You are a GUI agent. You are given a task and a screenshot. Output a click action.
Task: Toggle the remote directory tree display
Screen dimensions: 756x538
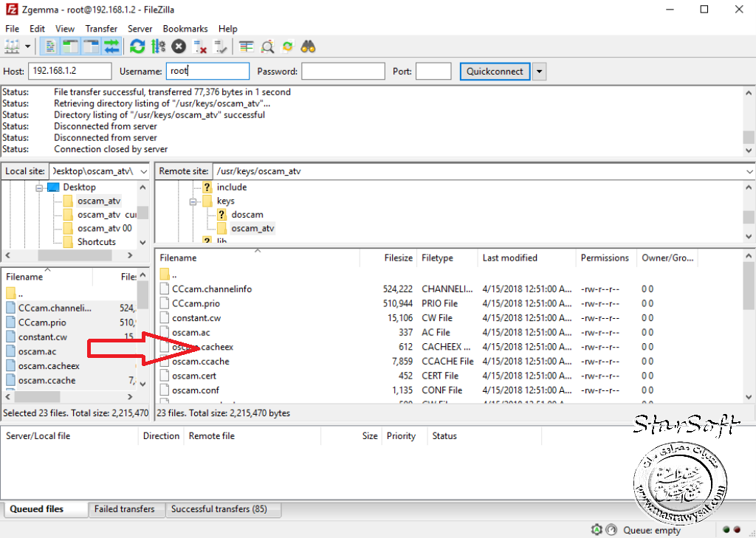91,46
